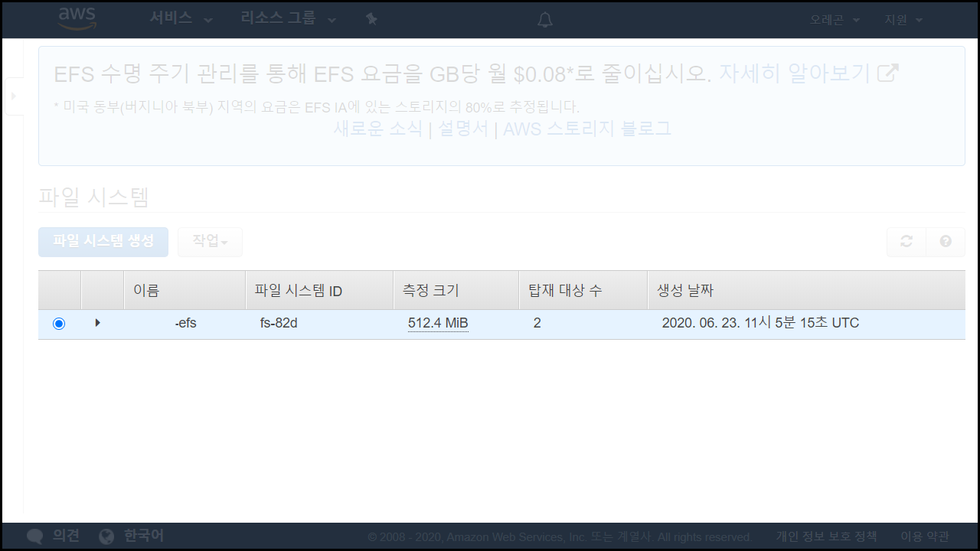Open the AWS 스토리지 블로그 link
Image resolution: width=980 pixels, height=551 pixels.
click(x=586, y=129)
